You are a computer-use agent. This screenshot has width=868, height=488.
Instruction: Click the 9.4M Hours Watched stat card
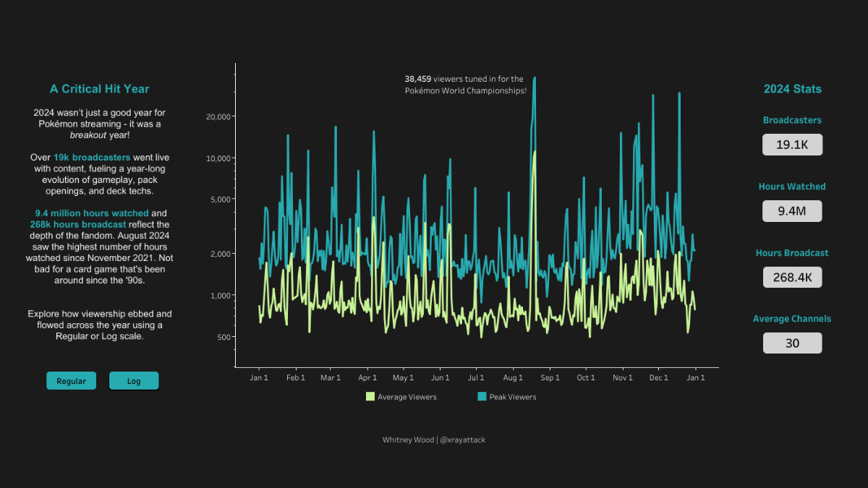point(792,211)
